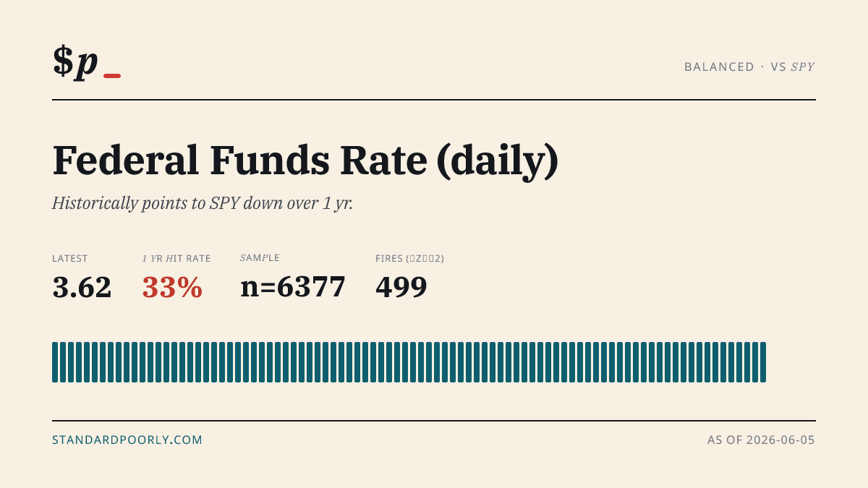The image size is (868, 488).
Task: Click the latest value 3.62
Action: (x=82, y=288)
